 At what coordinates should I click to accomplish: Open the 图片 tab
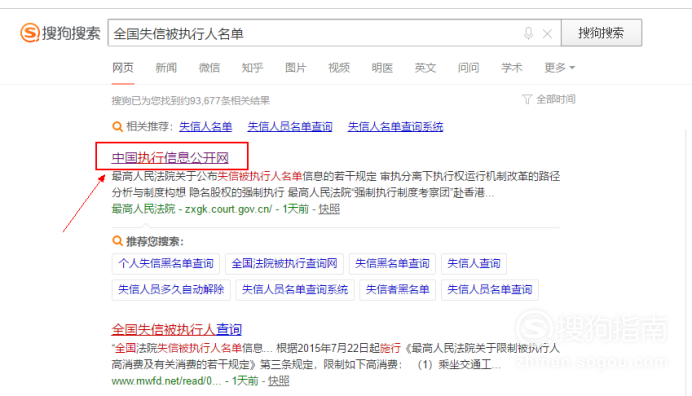point(296,68)
